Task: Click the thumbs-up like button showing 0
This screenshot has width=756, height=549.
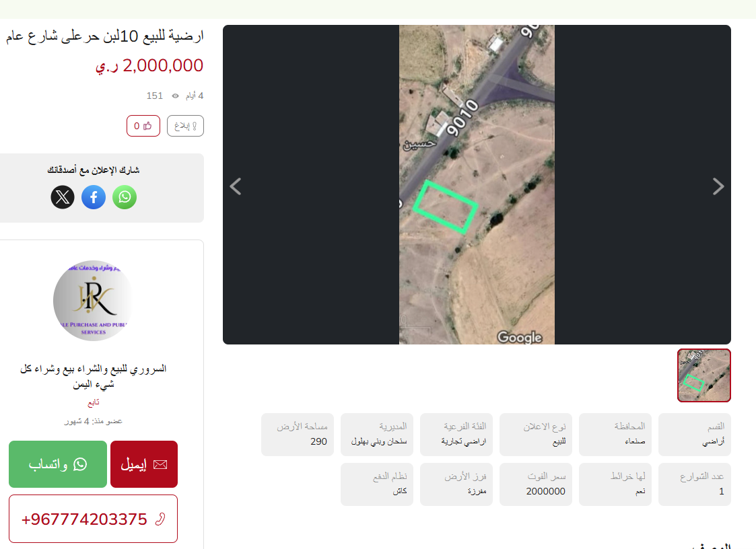Action: click(143, 126)
